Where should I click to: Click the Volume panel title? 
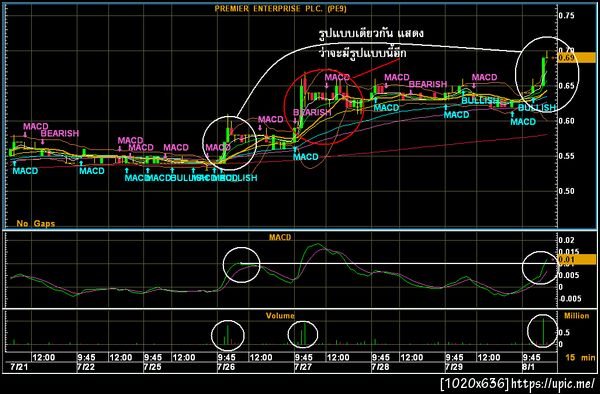point(280,316)
